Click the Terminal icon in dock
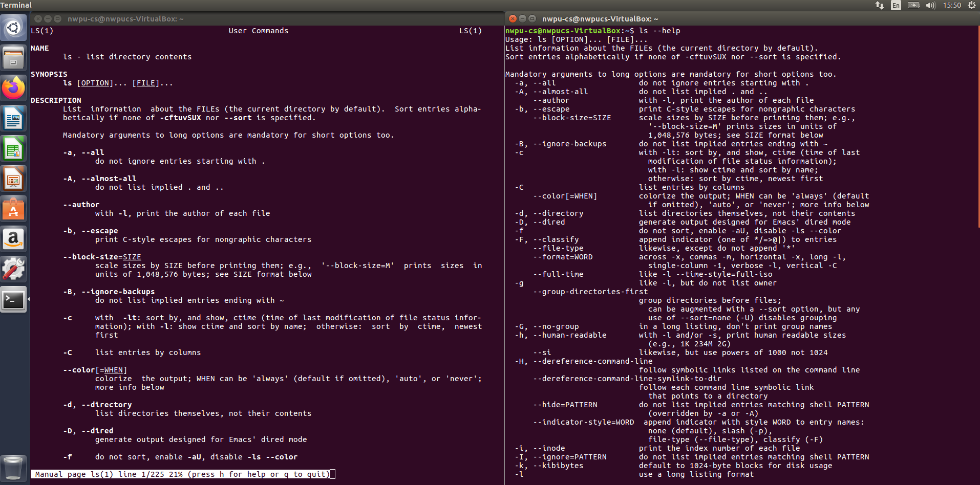 point(14,299)
